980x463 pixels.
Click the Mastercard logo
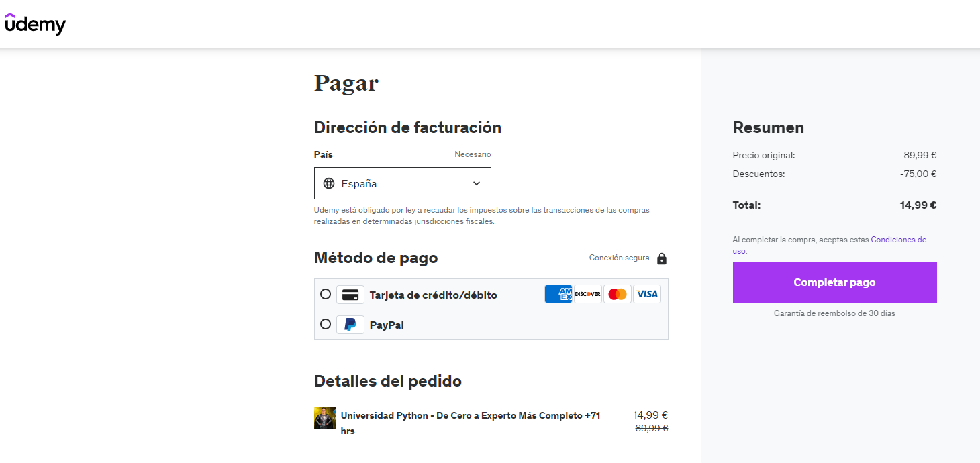coord(618,294)
